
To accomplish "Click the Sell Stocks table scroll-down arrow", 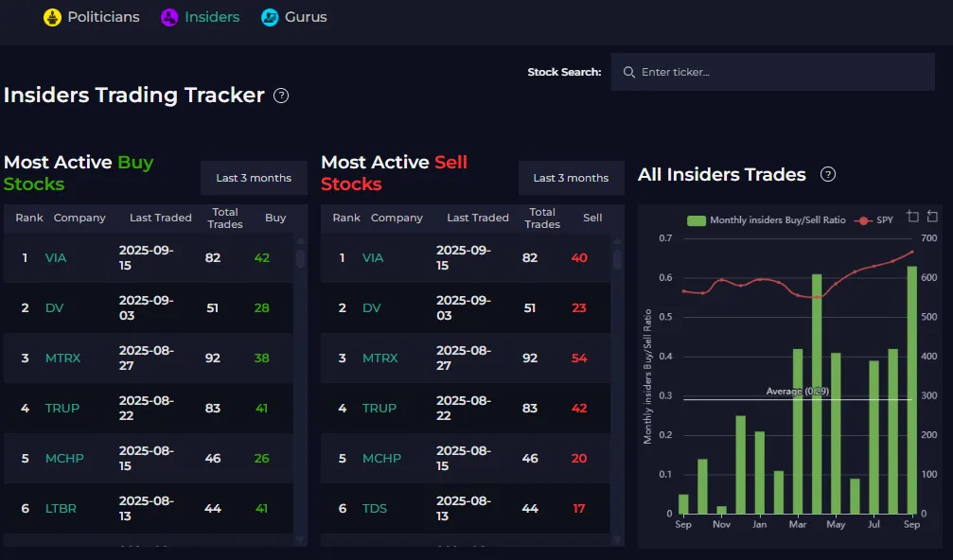I will (x=617, y=539).
